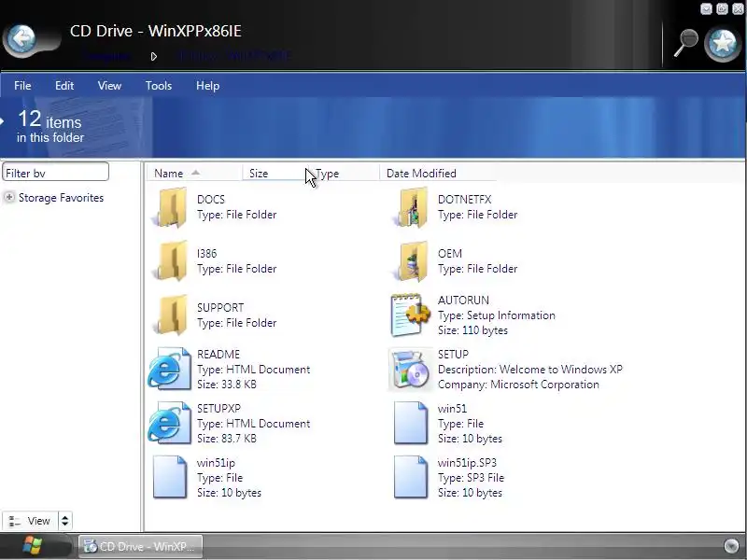Click 'Size: 83.7 KB' under SETUPXP
This screenshot has width=747, height=560.
(227, 439)
